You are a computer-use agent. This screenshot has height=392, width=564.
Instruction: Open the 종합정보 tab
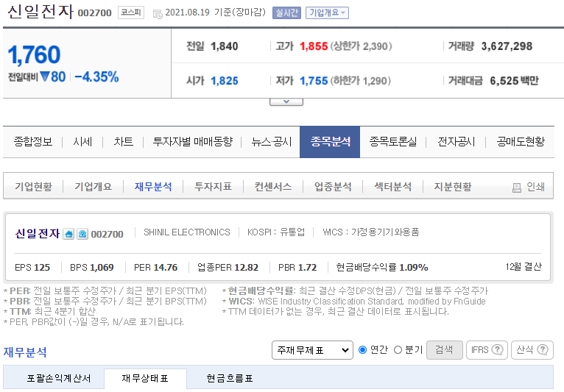click(x=33, y=141)
